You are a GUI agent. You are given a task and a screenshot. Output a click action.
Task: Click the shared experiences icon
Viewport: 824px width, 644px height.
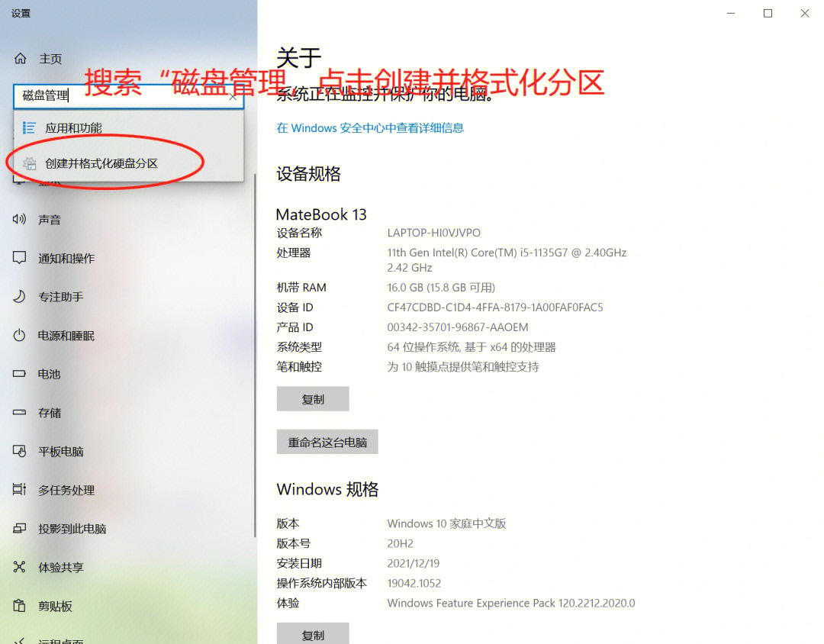[x=19, y=567]
